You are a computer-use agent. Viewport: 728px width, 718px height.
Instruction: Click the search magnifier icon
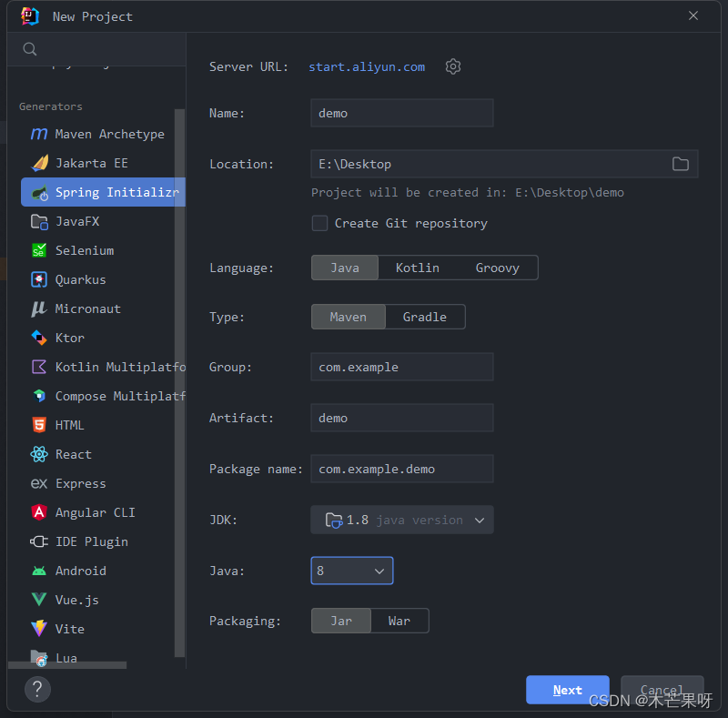pos(30,49)
